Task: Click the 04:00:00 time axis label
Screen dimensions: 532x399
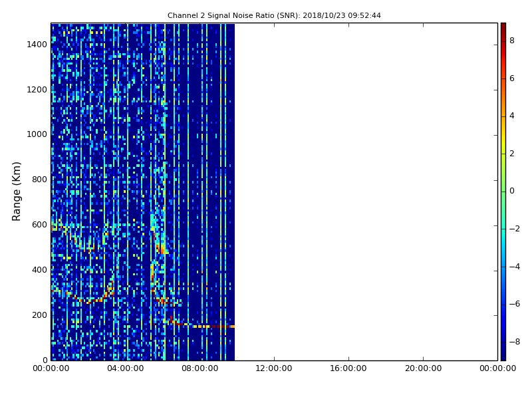Action: pyautogui.click(x=126, y=368)
